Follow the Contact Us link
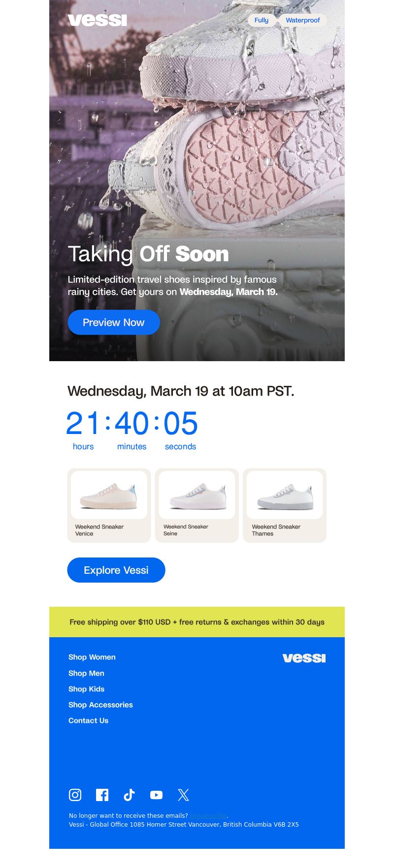 pyautogui.click(x=88, y=720)
